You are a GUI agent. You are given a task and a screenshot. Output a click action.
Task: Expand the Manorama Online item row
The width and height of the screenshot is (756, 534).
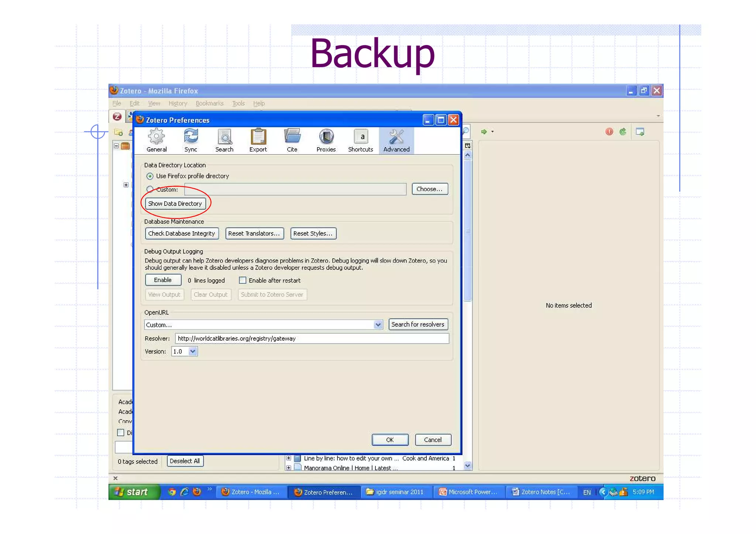tap(289, 468)
